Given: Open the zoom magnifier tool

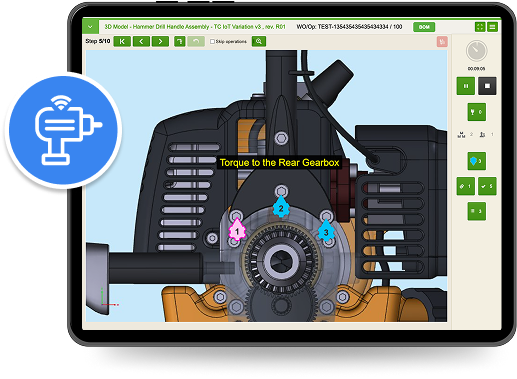Looking at the screenshot, I should tap(259, 41).
